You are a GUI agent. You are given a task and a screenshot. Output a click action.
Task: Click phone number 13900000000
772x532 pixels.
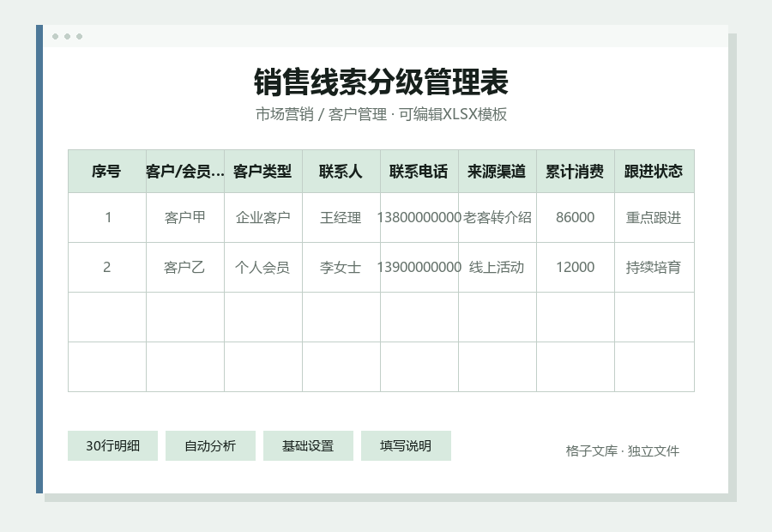pos(419,267)
